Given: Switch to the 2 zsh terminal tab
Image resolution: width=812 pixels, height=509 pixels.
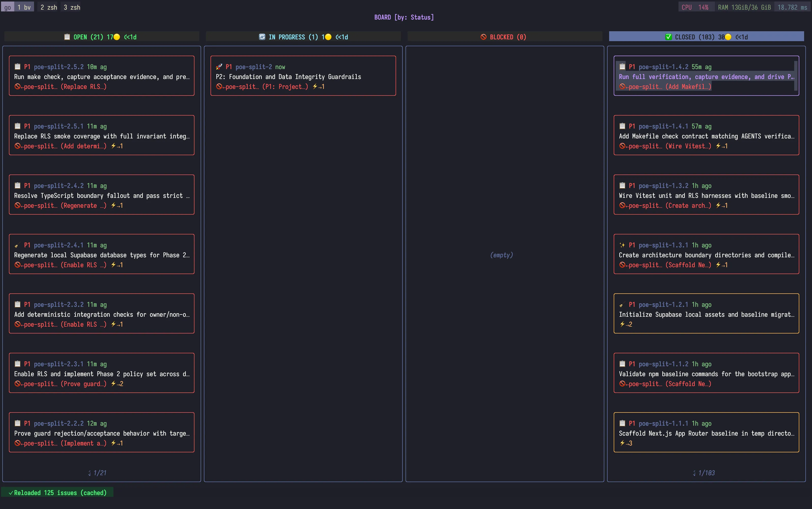Looking at the screenshot, I should point(48,6).
